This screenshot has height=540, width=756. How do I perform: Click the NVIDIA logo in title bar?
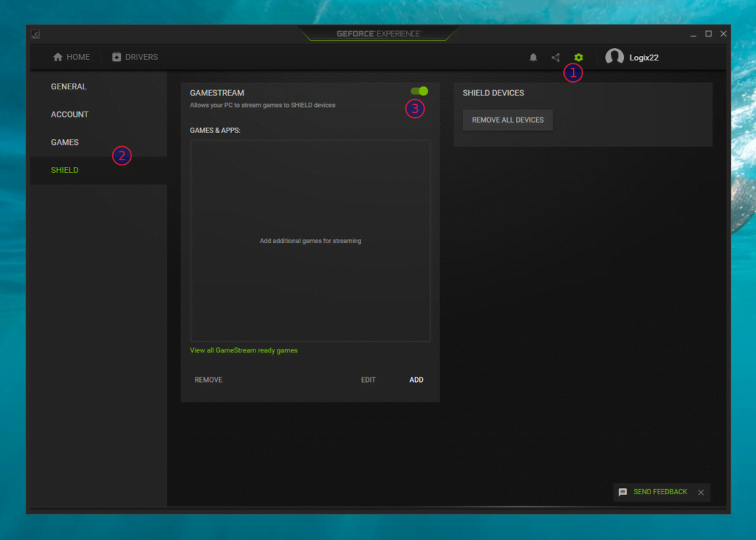pos(35,34)
